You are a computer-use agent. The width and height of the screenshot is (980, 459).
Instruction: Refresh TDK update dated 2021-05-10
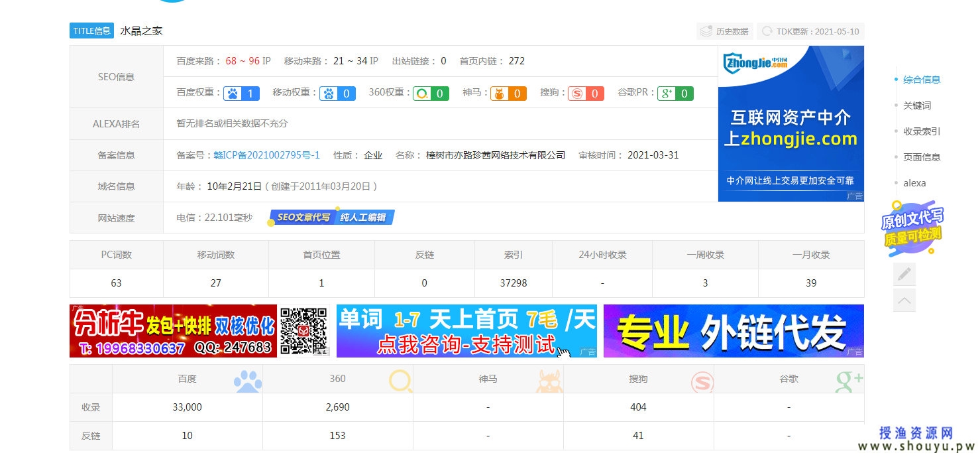click(x=810, y=31)
